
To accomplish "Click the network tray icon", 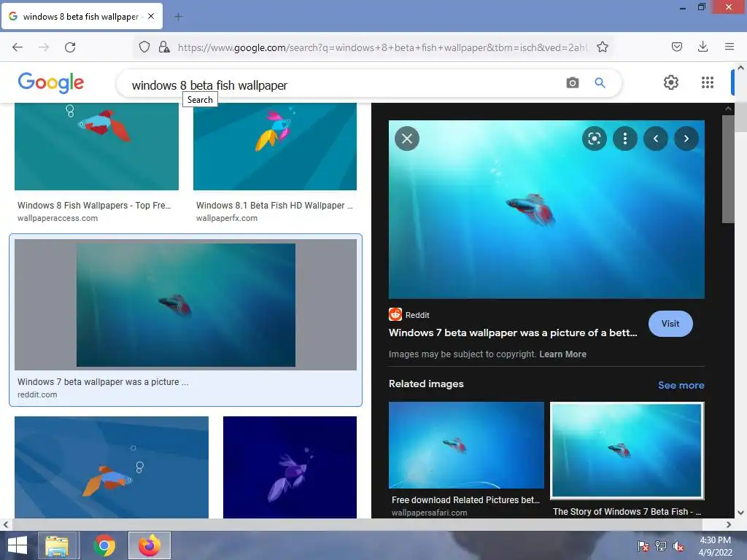I will [660, 546].
